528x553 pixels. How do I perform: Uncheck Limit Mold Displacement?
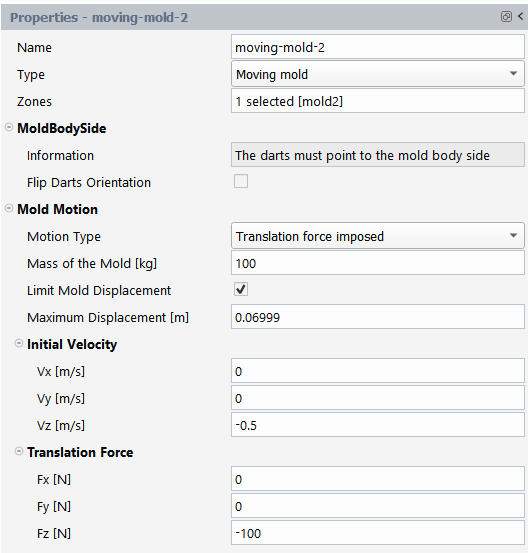(x=241, y=289)
